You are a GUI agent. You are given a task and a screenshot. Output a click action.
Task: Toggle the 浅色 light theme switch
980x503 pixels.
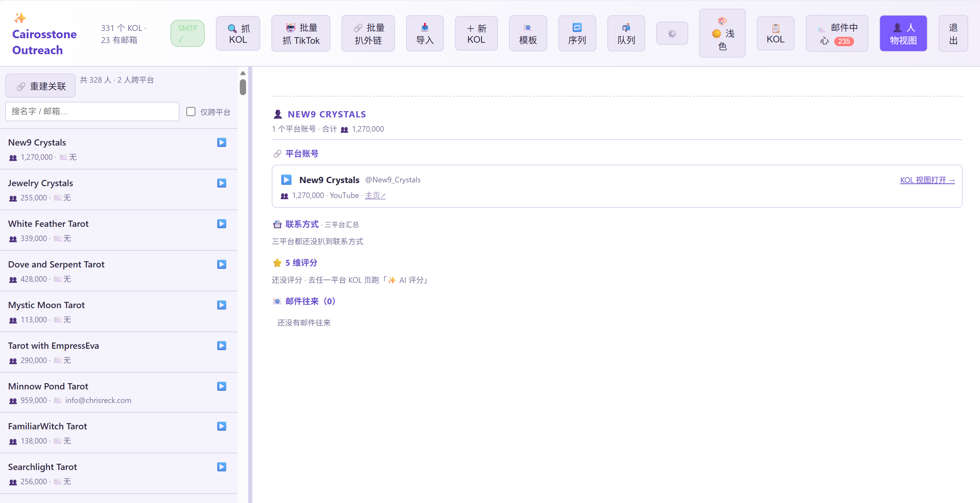[x=722, y=33]
